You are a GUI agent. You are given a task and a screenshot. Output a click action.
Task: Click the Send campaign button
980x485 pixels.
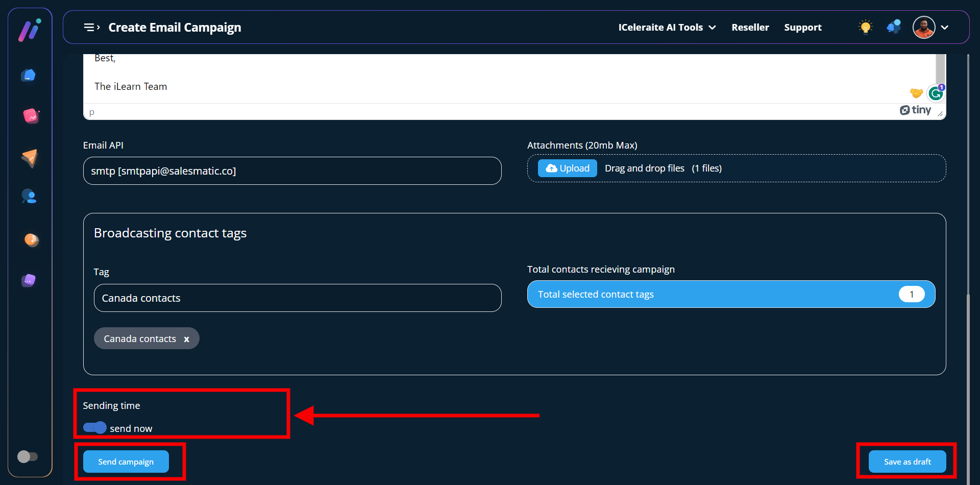point(126,462)
